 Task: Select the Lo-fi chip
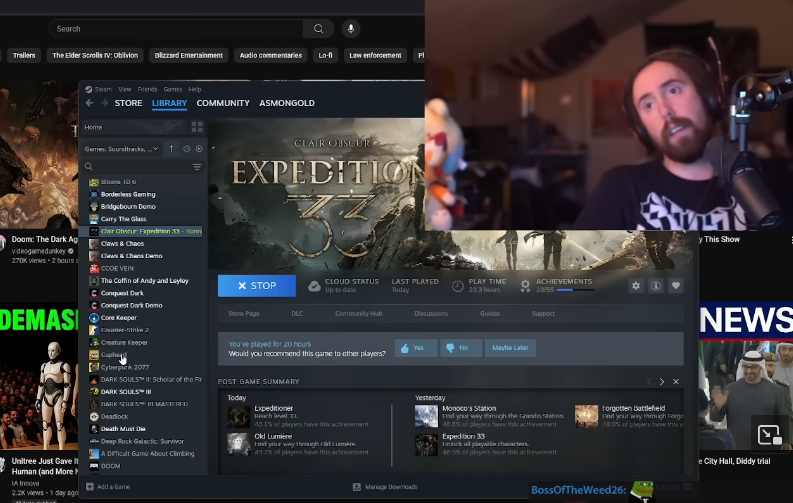325,56
